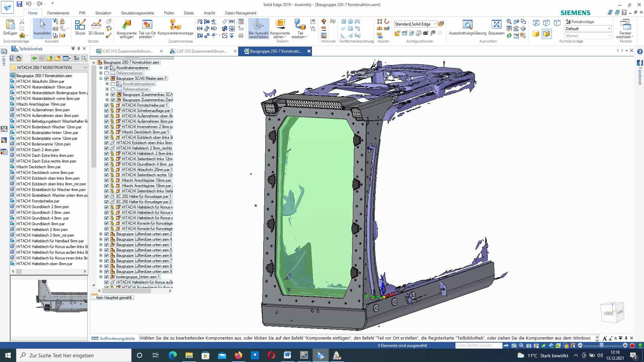Click the save icon in title bar

tap(19, 4)
